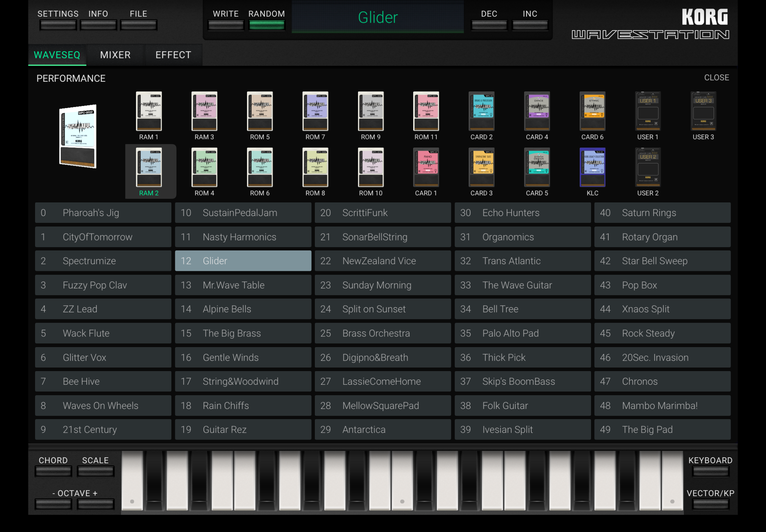Toggle the SCALE button
Viewport: 766px width, 532px height.
[x=96, y=471]
